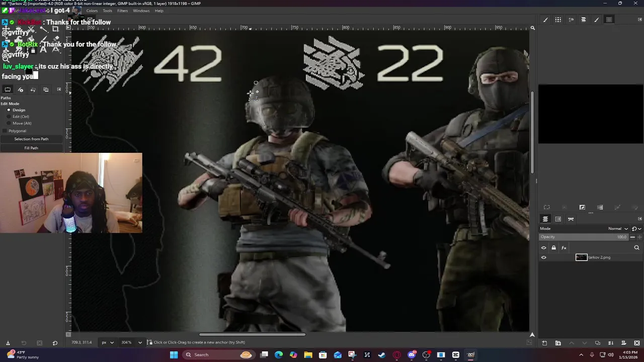Open Steam from the taskbar
Screen dimensions: 644x362
pyautogui.click(x=382, y=355)
